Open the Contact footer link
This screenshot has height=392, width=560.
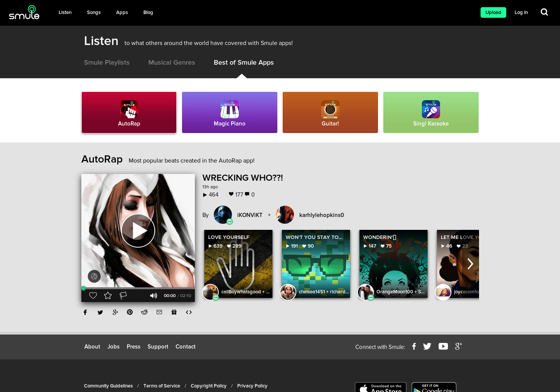tap(185, 347)
